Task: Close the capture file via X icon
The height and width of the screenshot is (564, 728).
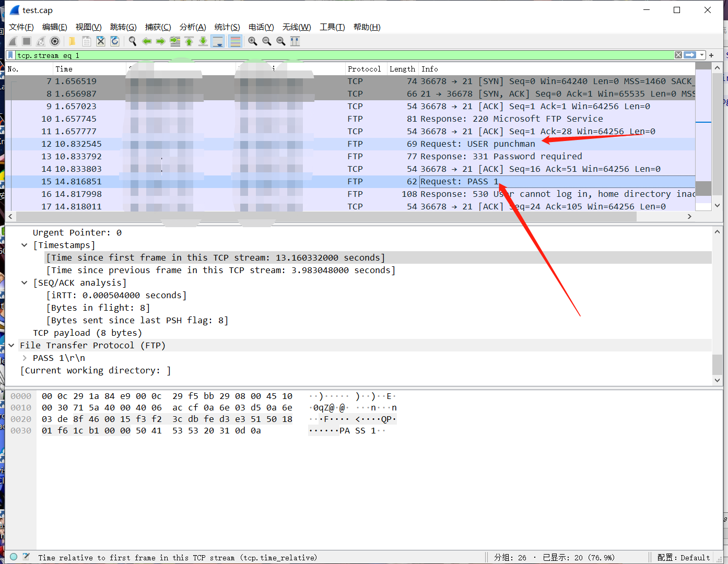Action: 101,41
